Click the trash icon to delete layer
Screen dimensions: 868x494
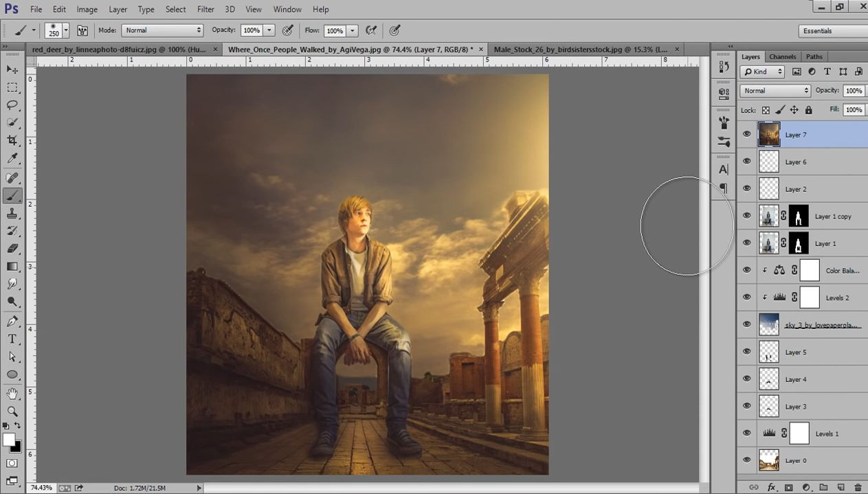857,487
